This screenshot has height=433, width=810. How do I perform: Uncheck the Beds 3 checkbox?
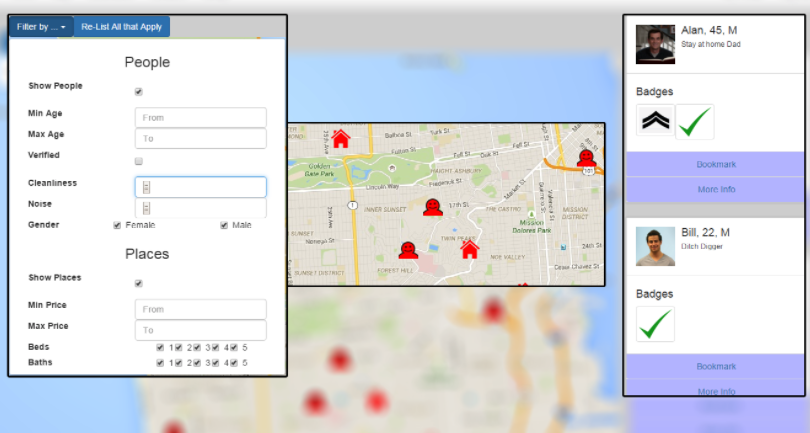point(197,348)
